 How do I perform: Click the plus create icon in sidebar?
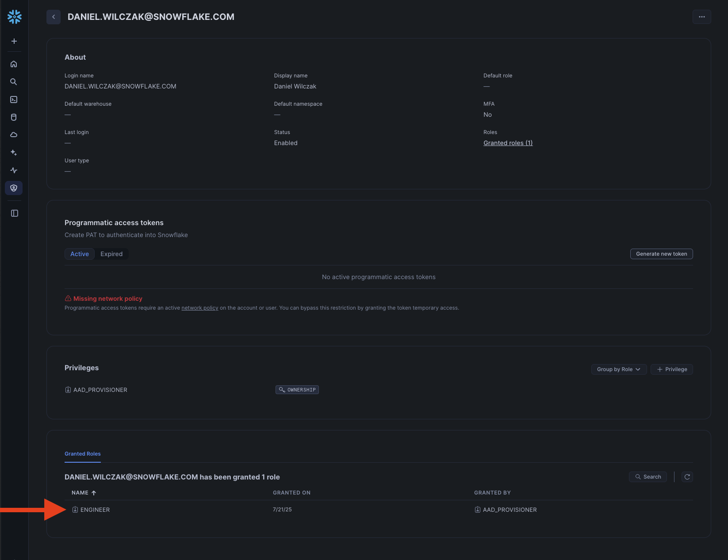click(14, 41)
